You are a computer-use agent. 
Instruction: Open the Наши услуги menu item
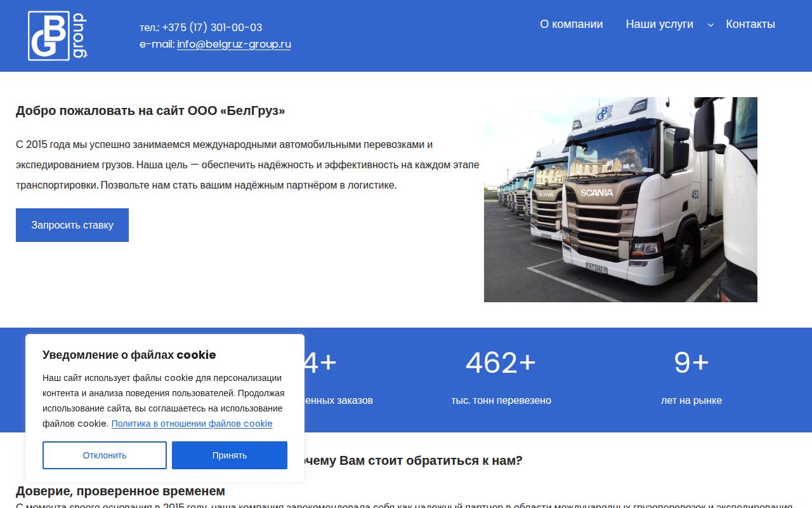point(659,24)
